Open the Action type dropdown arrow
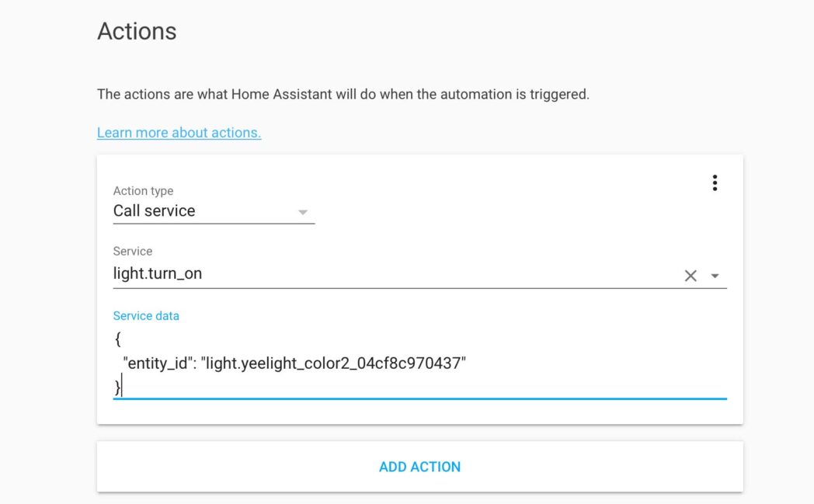This screenshot has height=504, width=814. (x=303, y=212)
